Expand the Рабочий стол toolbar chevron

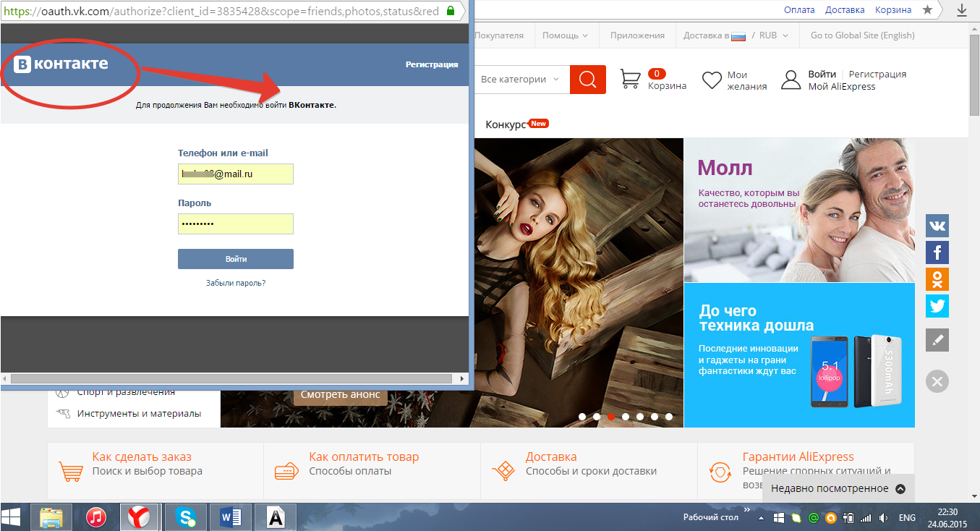[747, 510]
